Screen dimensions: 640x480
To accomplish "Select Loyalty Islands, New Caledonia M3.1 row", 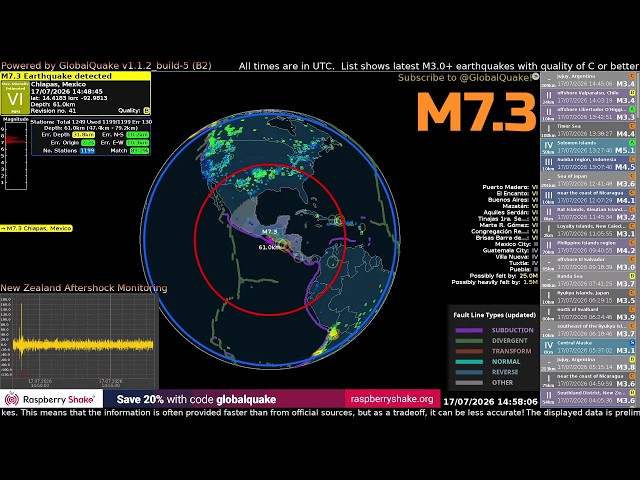I will pos(588,230).
